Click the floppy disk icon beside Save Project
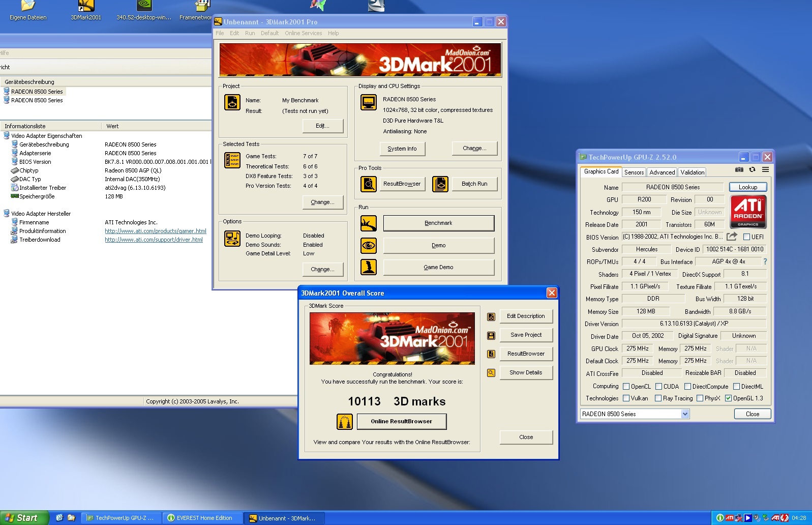 (491, 335)
